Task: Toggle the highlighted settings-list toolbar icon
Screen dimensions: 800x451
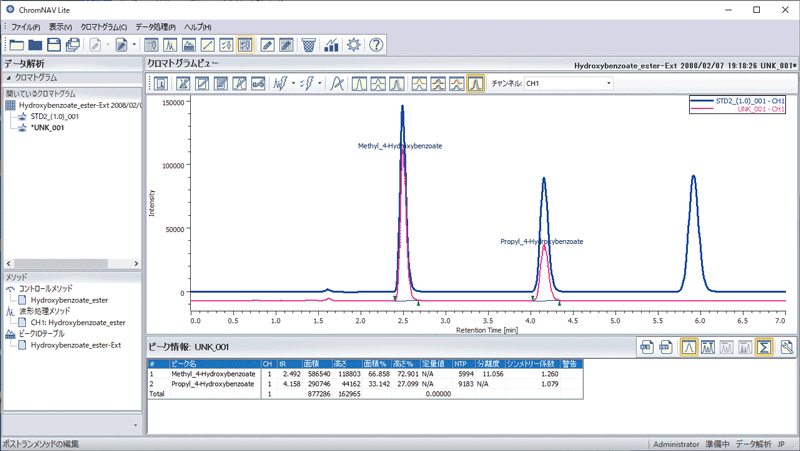Action: pos(245,45)
